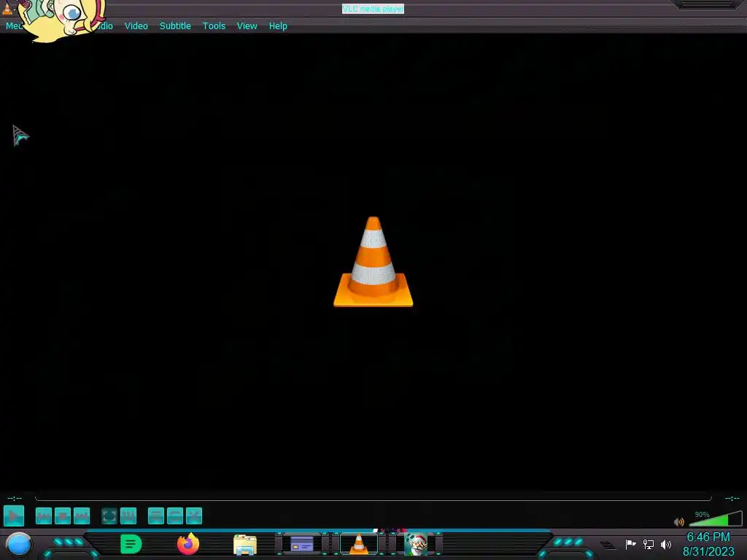Stop playback
This screenshot has height=560, width=747.
point(63,516)
